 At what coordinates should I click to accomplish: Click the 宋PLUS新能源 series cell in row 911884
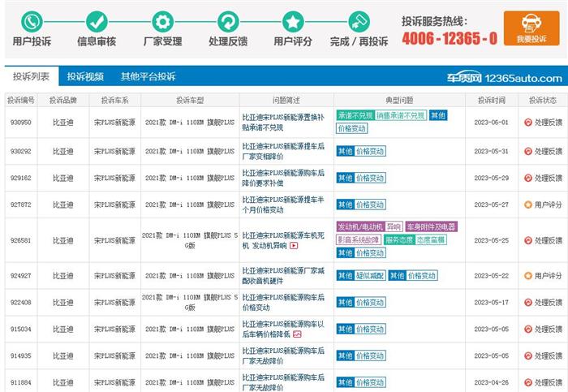pos(115,382)
